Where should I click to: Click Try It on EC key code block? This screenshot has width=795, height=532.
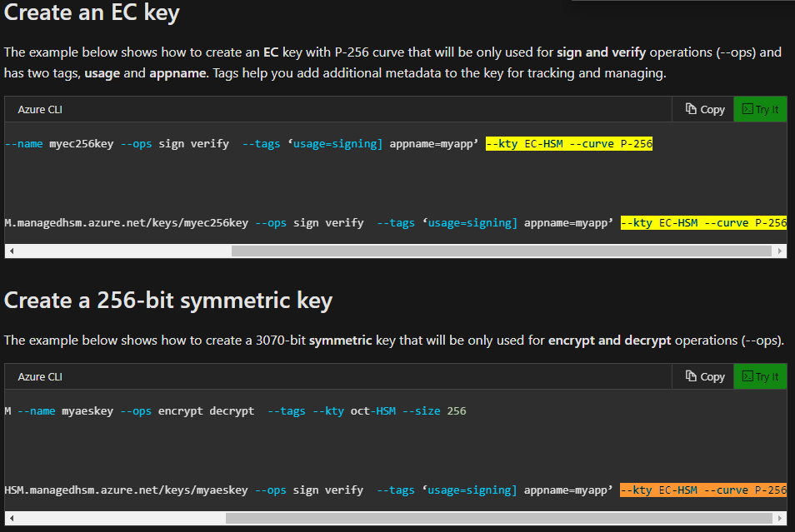pos(760,109)
